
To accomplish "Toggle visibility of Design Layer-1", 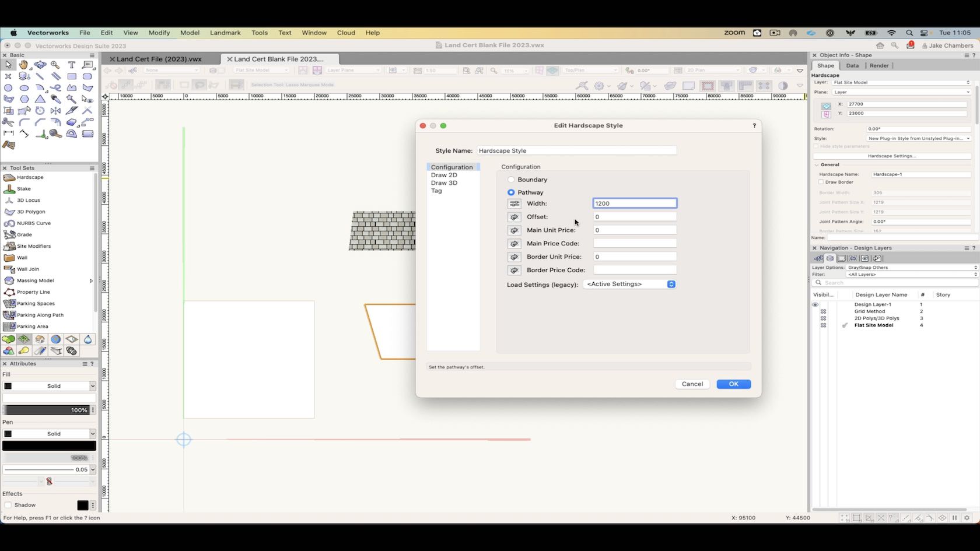I will click(815, 304).
